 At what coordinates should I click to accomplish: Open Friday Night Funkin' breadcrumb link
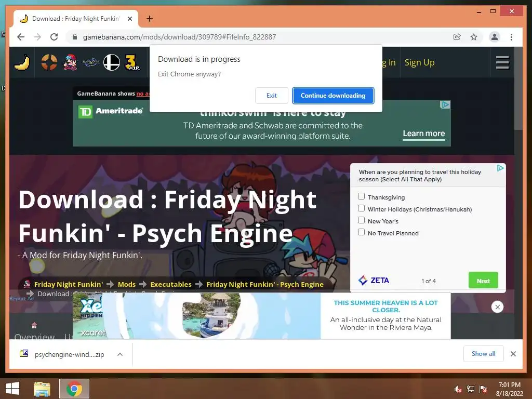click(68, 284)
